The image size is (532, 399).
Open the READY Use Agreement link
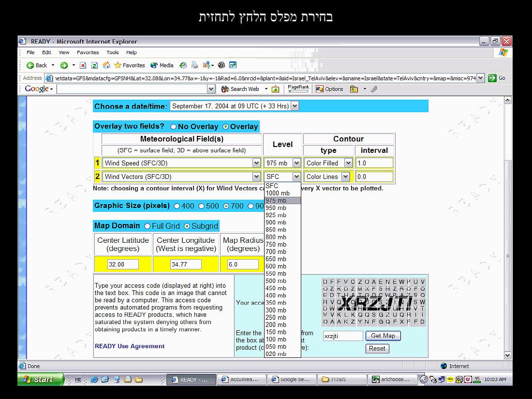point(130,346)
